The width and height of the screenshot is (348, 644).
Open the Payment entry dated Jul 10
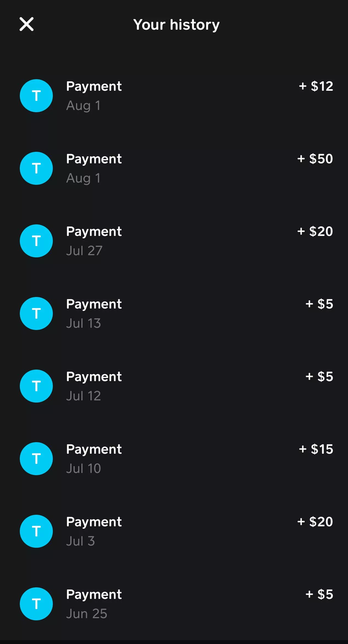(x=94, y=449)
